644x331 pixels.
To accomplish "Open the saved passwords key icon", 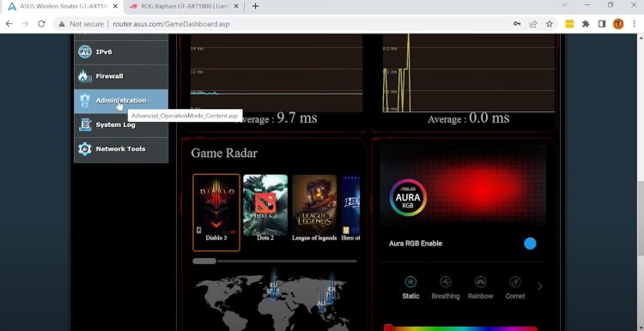I will pyautogui.click(x=517, y=24).
